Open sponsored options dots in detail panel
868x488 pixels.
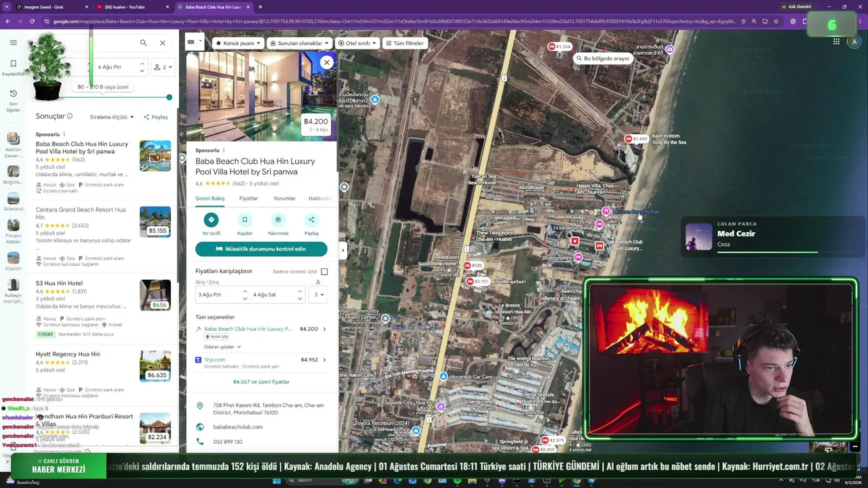[x=224, y=150]
